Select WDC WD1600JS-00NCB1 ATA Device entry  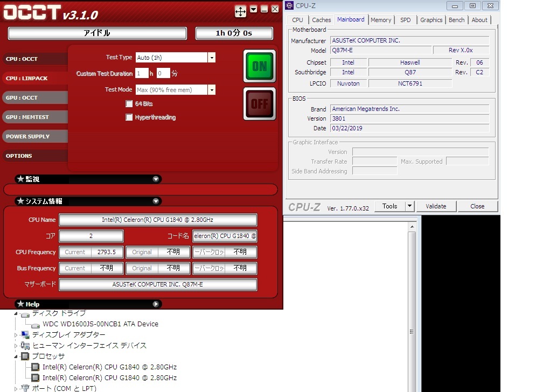click(100, 324)
